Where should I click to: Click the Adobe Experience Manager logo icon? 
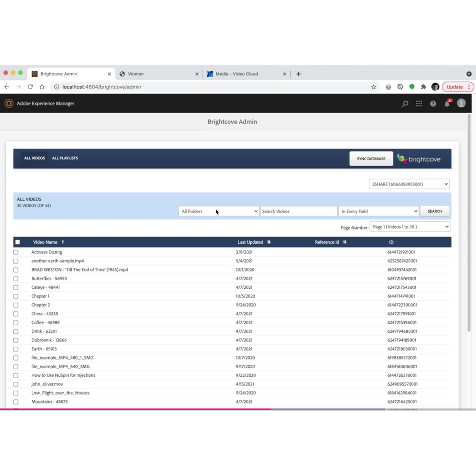click(9, 104)
